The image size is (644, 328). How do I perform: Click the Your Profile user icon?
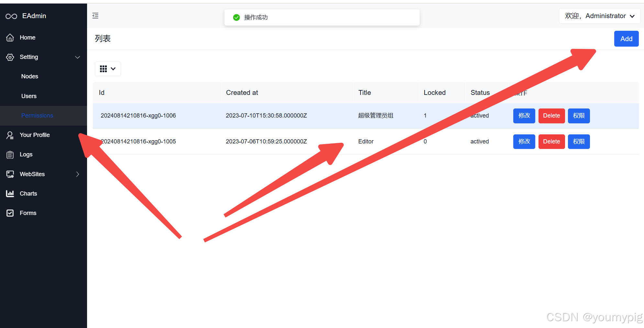click(x=10, y=135)
